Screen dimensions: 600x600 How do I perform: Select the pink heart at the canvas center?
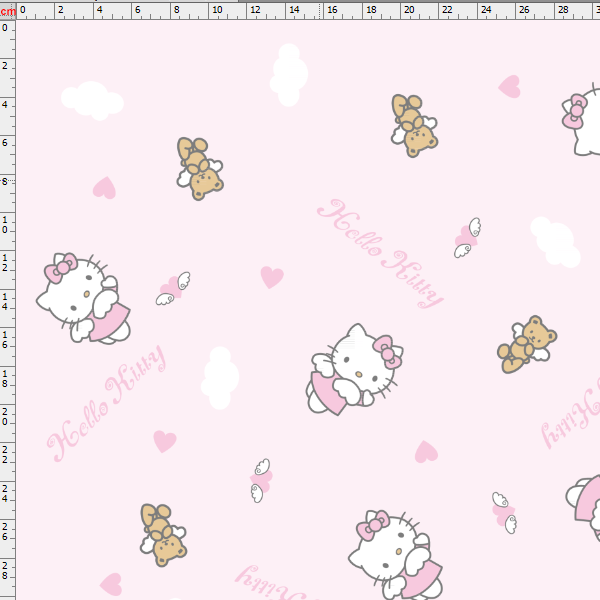coord(271,276)
